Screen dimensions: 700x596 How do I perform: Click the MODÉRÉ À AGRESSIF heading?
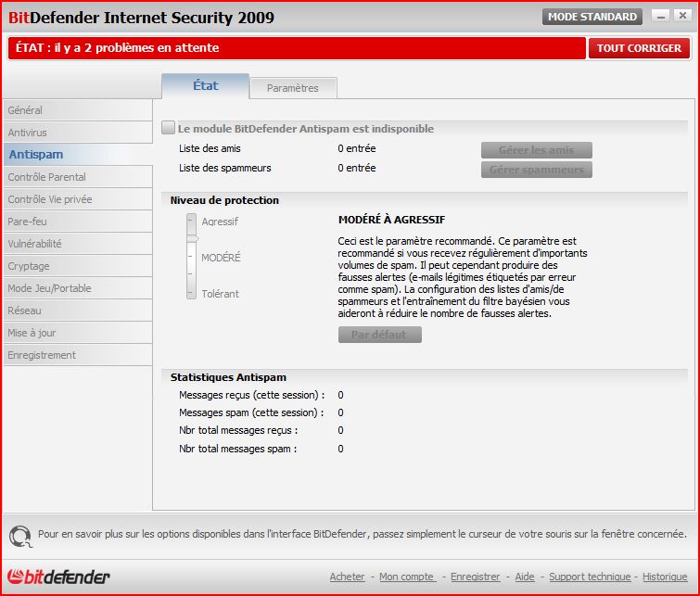pos(391,220)
